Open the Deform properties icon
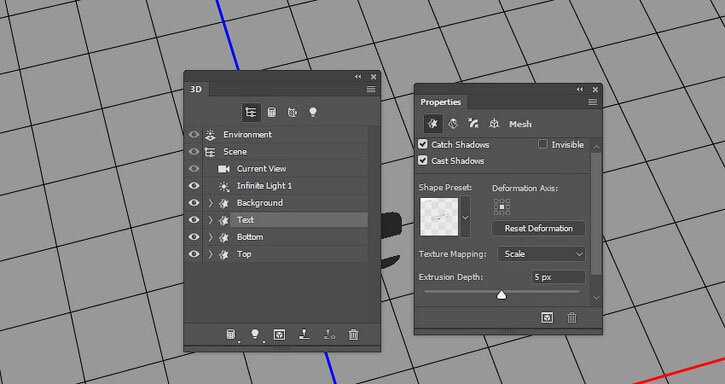Screen dimensions: 725x384 (x=453, y=124)
